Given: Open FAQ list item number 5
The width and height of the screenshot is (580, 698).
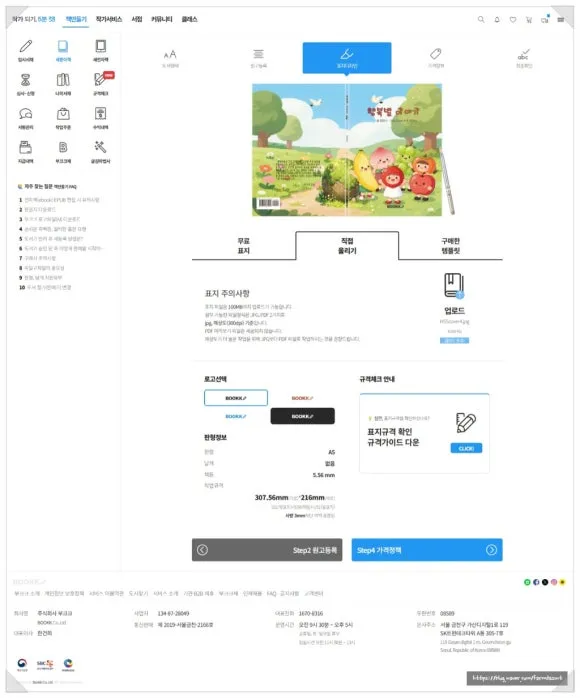Looking at the screenshot, I should (51, 239).
